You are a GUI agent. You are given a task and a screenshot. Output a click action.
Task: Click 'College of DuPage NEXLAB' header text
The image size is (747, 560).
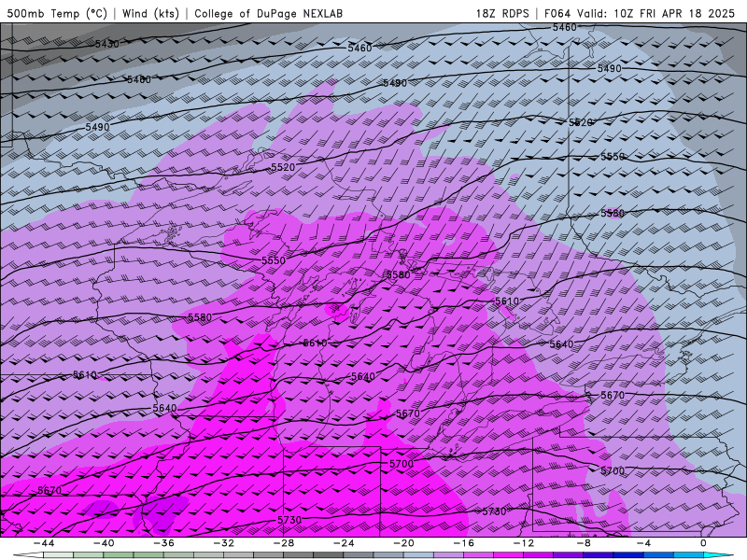click(x=268, y=14)
